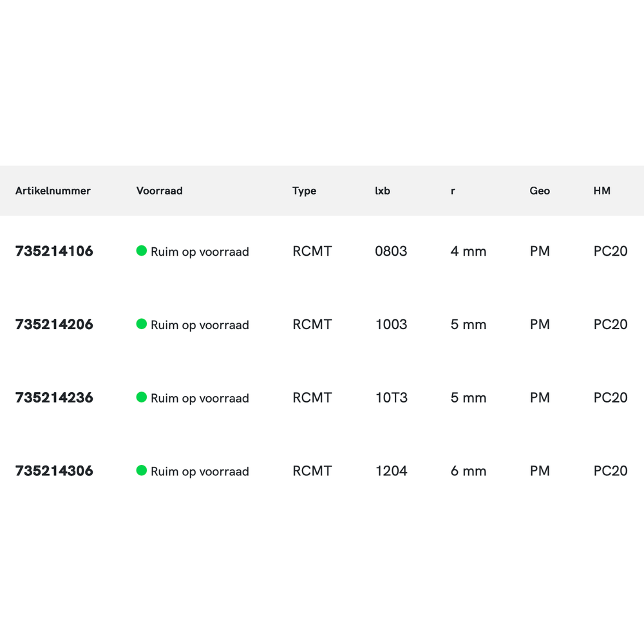Select article 735214236
The image size is (644, 644).
tap(54, 398)
